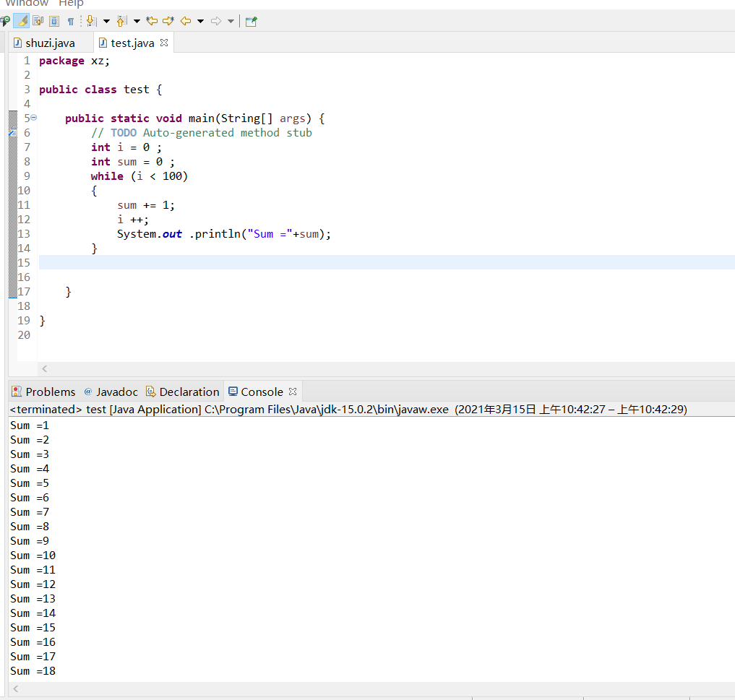Open the Back history dropdown arrow
The width and height of the screenshot is (735, 700).
201,21
